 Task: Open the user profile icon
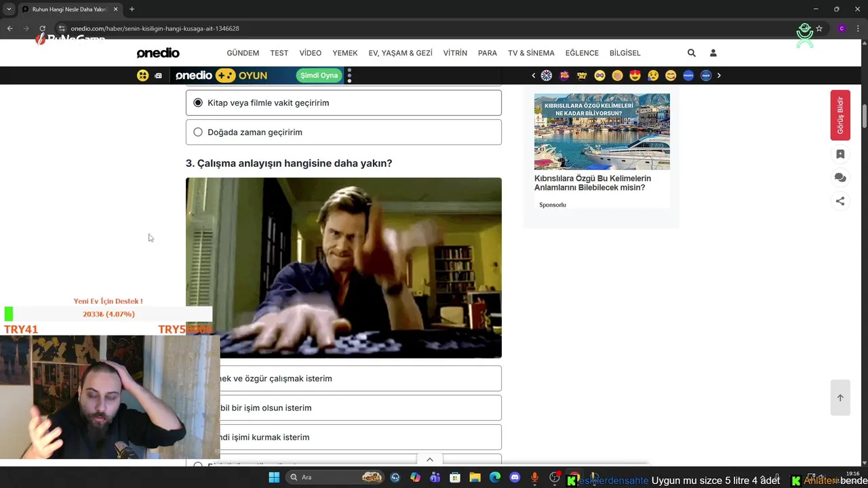click(x=713, y=53)
